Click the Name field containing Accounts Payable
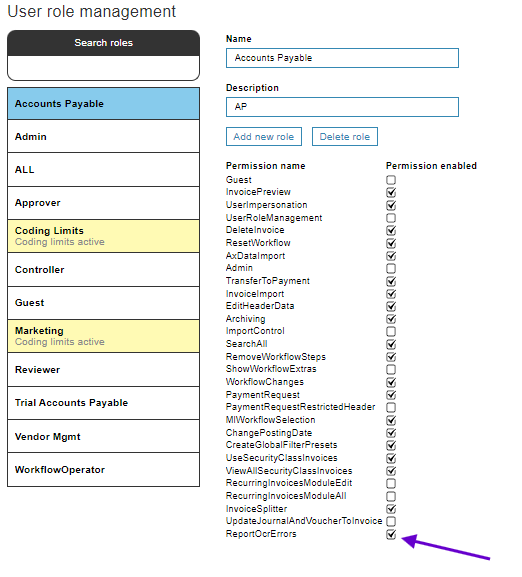 tap(342, 58)
